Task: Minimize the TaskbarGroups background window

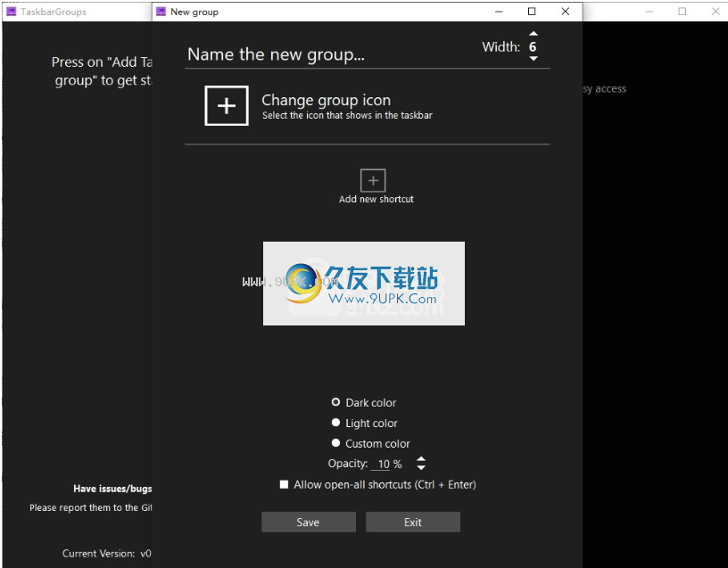Action: 649,12
